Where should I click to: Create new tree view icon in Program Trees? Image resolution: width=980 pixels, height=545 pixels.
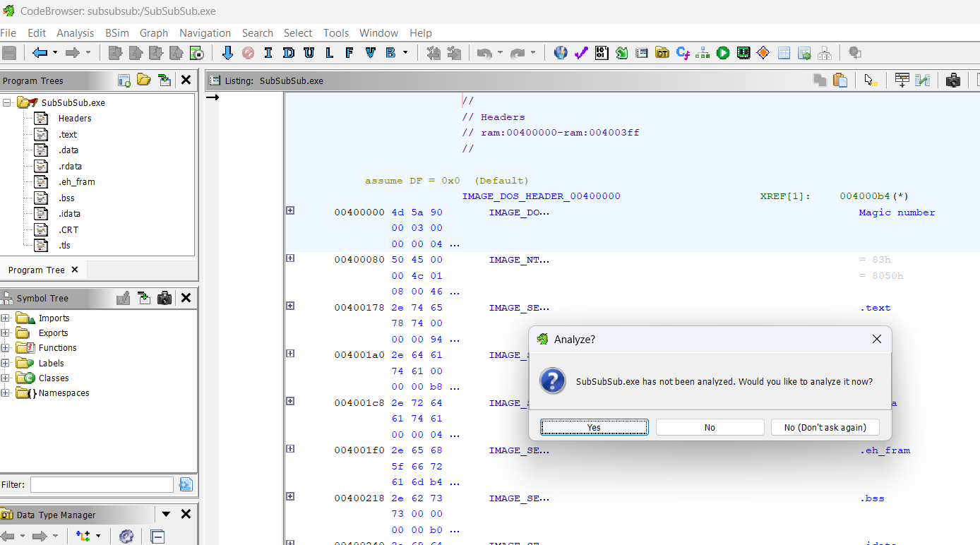click(124, 80)
